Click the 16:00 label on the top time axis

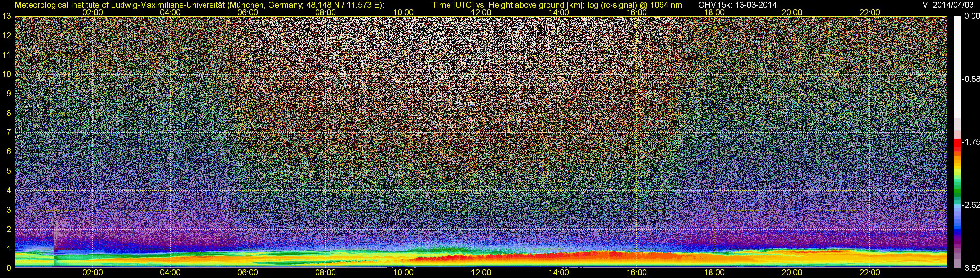pyautogui.click(x=636, y=12)
